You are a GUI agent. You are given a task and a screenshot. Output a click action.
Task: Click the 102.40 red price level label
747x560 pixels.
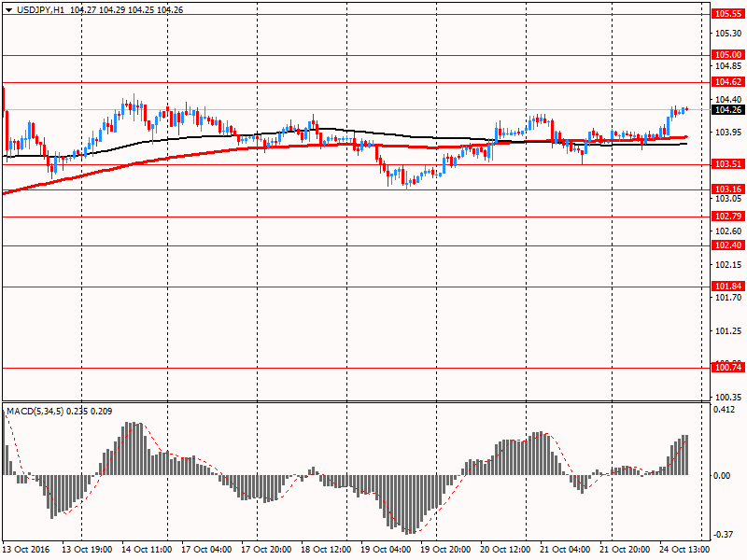pyautogui.click(x=726, y=245)
